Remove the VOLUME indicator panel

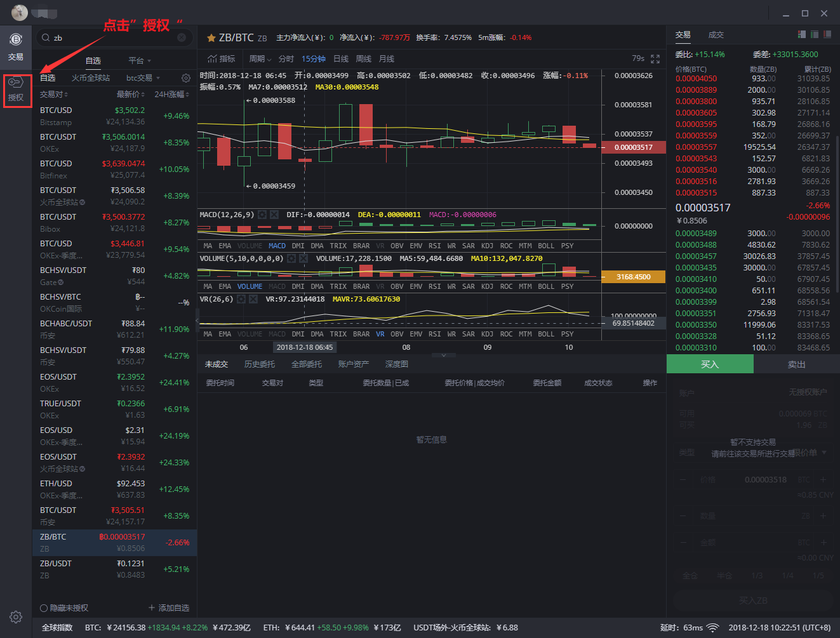click(x=303, y=258)
